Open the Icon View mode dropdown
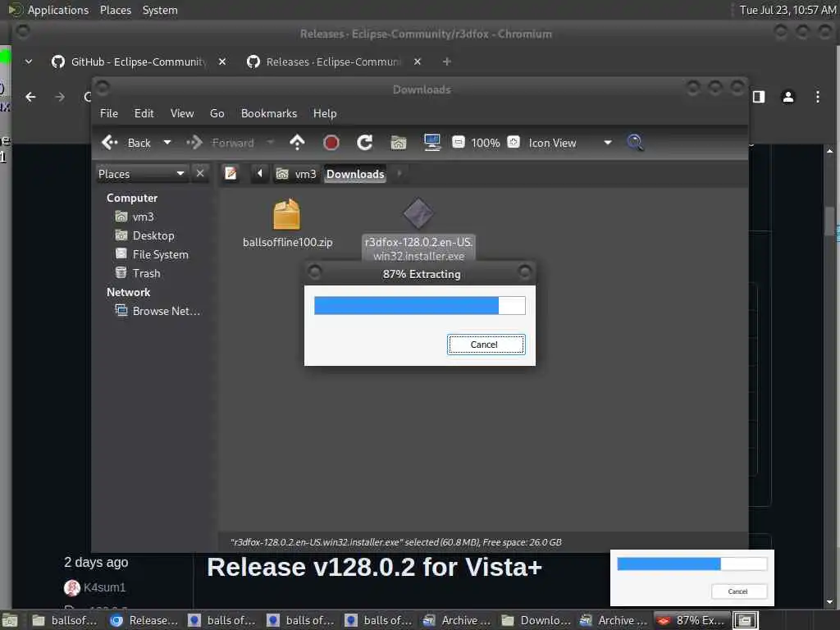Screen dimensions: 840x630 [570, 143]
